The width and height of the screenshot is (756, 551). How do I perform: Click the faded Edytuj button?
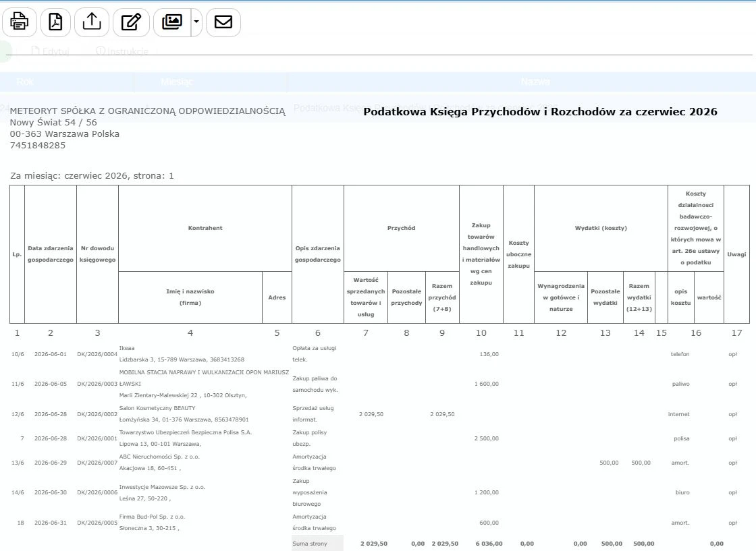click(x=50, y=51)
